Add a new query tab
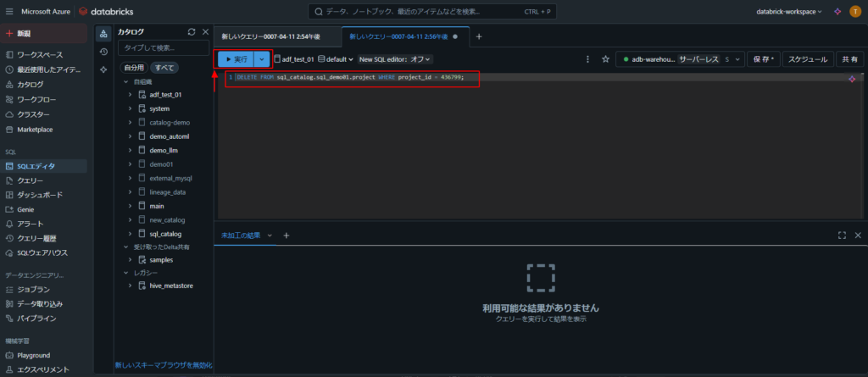The width and height of the screenshot is (868, 377). click(x=480, y=36)
